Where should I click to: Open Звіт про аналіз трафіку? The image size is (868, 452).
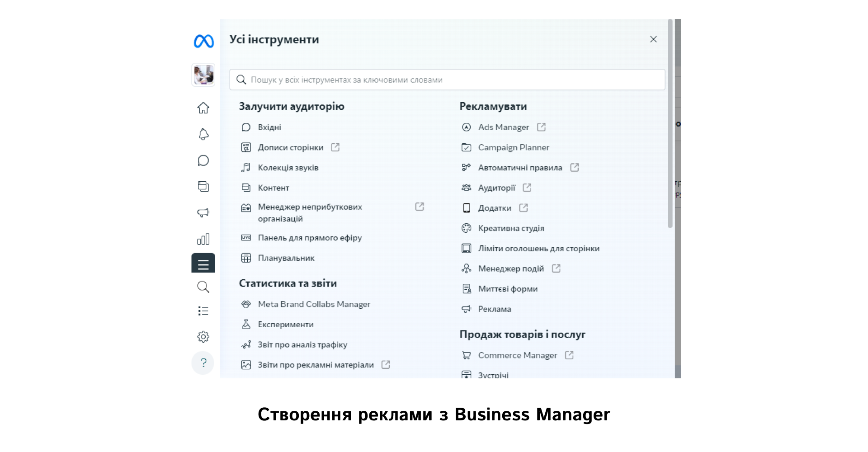click(302, 345)
